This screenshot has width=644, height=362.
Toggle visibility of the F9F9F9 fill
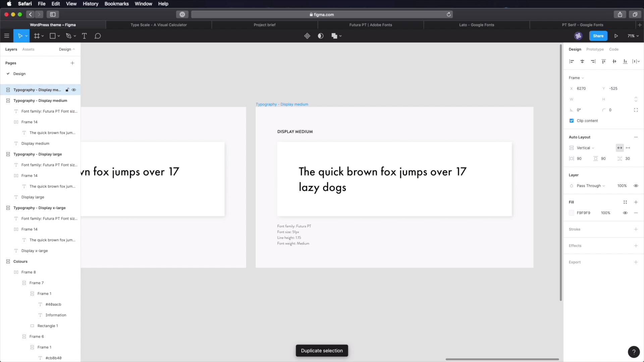[x=625, y=213]
